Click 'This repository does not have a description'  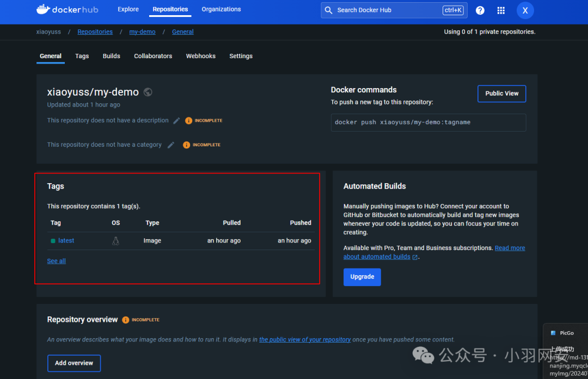pos(108,120)
